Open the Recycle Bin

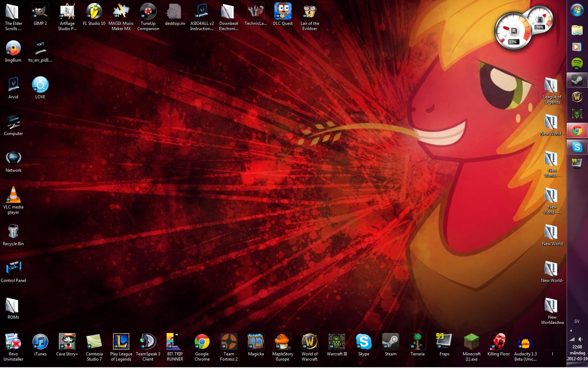point(13,235)
